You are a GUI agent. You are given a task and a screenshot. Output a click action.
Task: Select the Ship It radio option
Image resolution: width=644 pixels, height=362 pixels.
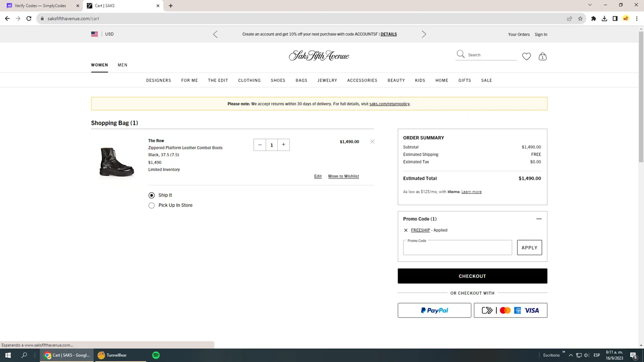click(152, 195)
